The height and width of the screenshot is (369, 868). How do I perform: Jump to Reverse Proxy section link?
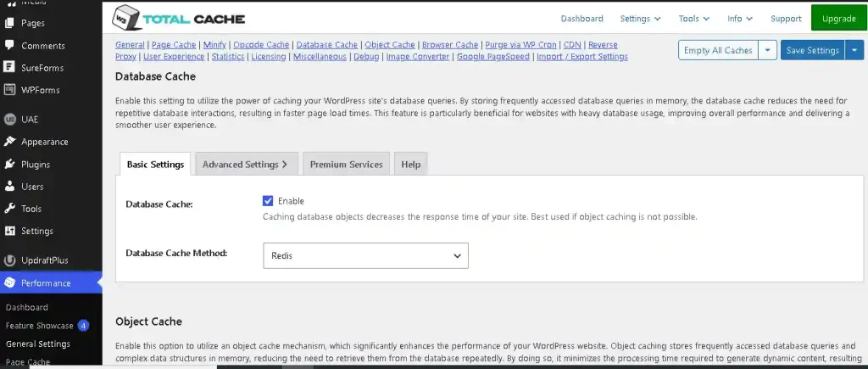click(603, 45)
